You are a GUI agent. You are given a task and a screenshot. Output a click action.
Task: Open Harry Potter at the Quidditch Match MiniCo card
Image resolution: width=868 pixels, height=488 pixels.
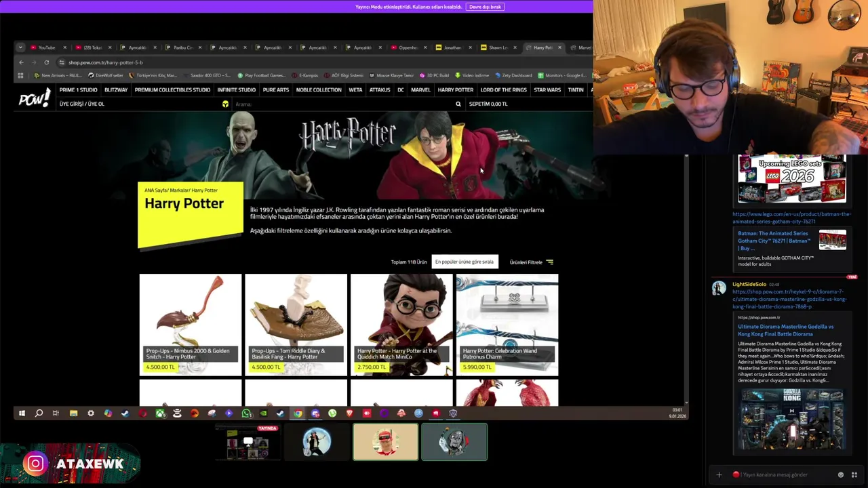coord(401,325)
